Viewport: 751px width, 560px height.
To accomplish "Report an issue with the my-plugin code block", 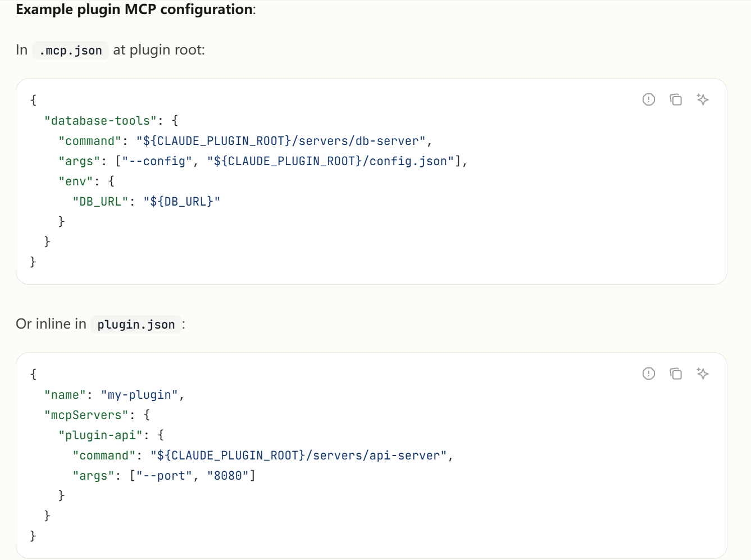I will [x=649, y=374].
